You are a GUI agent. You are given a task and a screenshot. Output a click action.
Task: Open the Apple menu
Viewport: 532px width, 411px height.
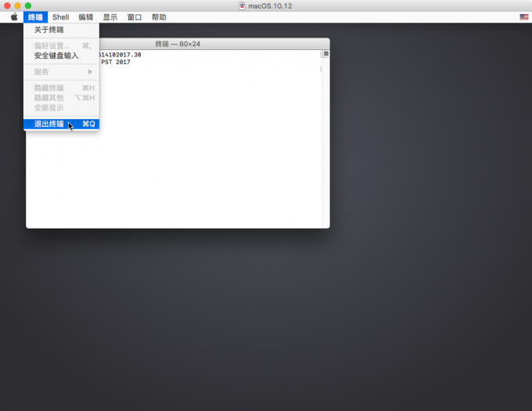[x=14, y=17]
